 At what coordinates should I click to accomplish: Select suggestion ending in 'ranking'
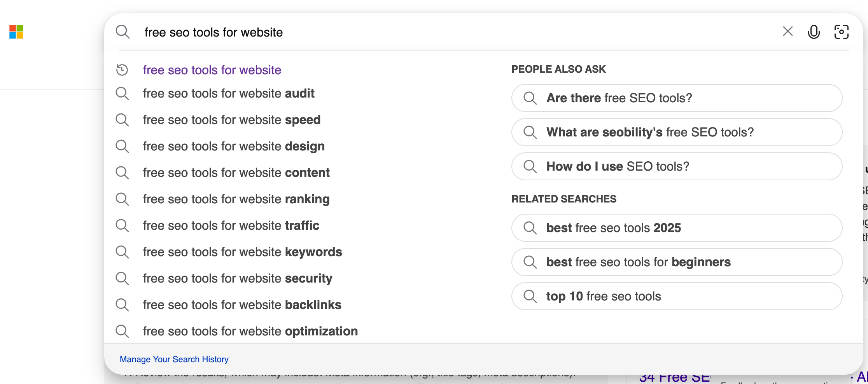236,199
